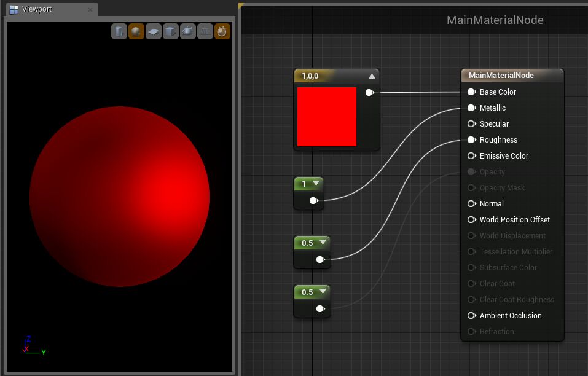Click the red sphere in the preview
Viewport: 588px width, 376px height.
pos(120,197)
